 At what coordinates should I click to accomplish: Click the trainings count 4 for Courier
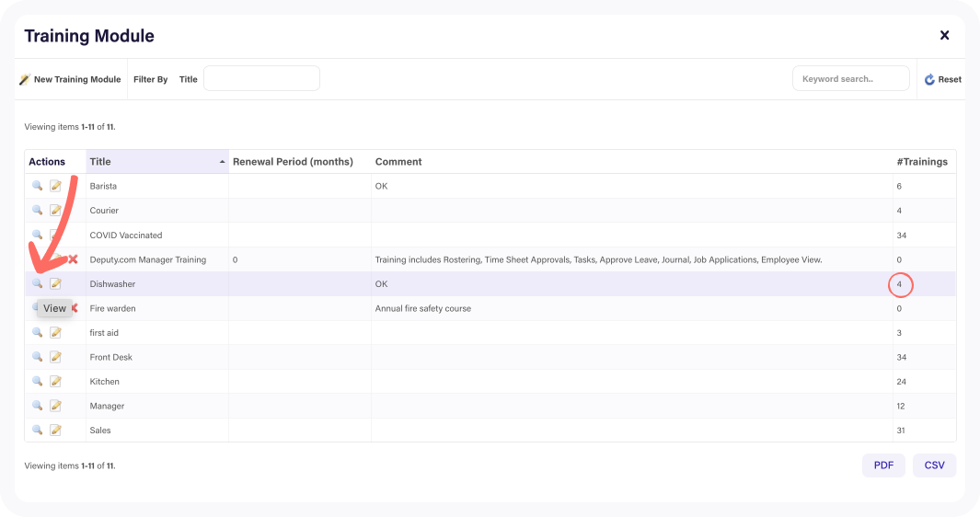[x=899, y=211]
